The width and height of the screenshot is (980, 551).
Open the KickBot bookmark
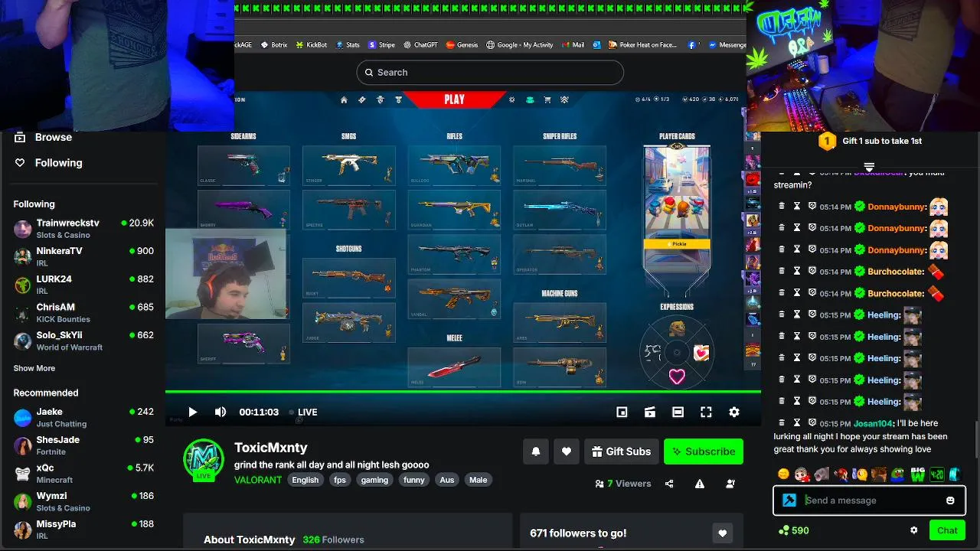point(312,45)
